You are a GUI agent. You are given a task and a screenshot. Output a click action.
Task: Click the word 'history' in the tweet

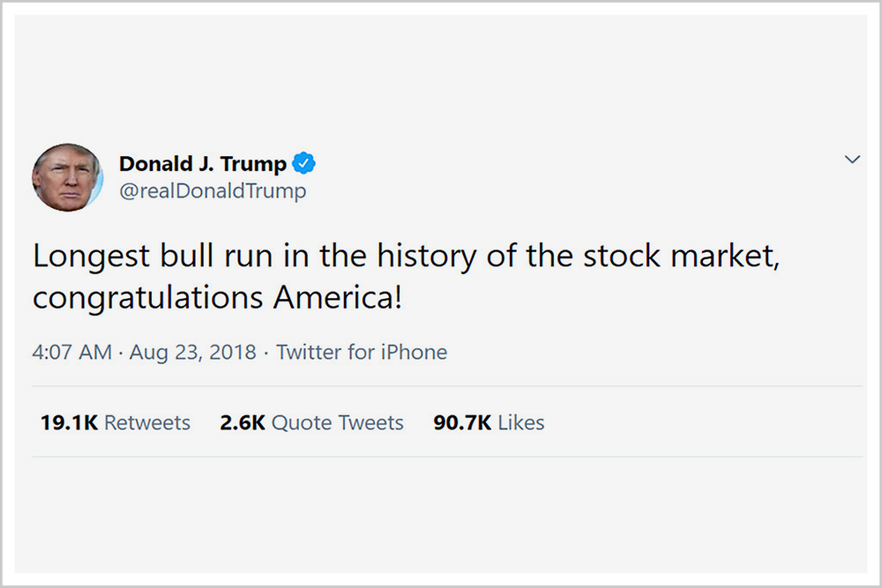coord(426,257)
